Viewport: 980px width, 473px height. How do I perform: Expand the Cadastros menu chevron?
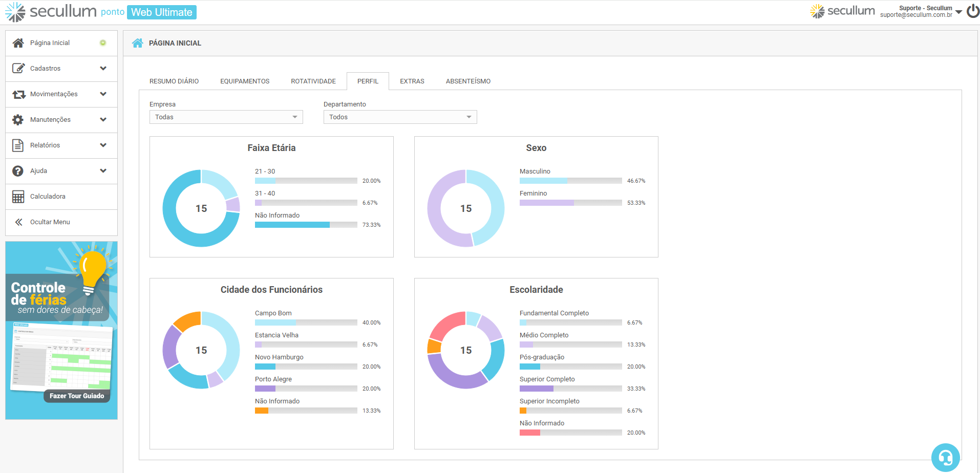click(x=103, y=69)
